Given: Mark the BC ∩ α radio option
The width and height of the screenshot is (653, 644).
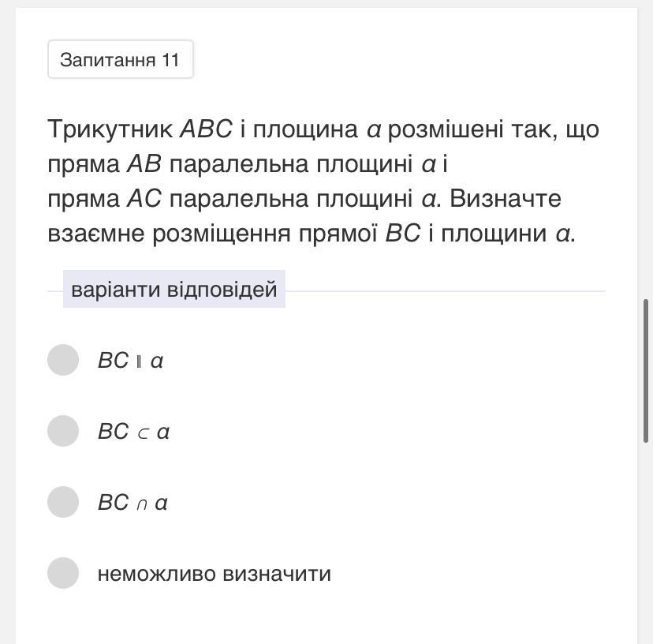Looking at the screenshot, I should pyautogui.click(x=63, y=502).
